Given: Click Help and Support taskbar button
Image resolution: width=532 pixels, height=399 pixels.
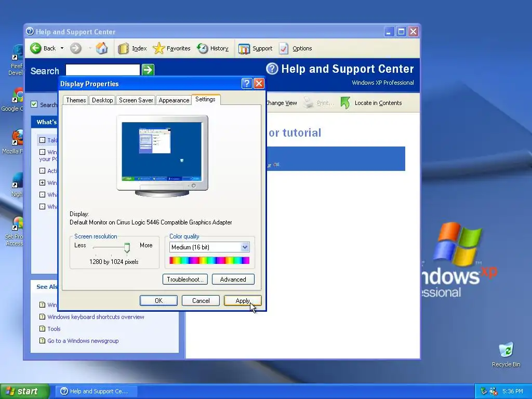Looking at the screenshot, I should coord(96,391).
